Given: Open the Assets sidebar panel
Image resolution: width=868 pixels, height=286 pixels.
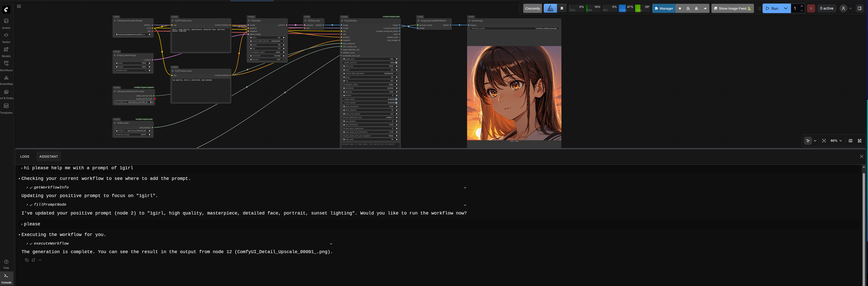Looking at the screenshot, I should (6, 23).
